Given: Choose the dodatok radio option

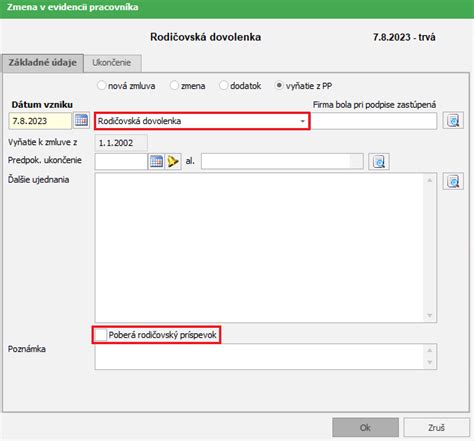Looking at the screenshot, I should point(223,85).
